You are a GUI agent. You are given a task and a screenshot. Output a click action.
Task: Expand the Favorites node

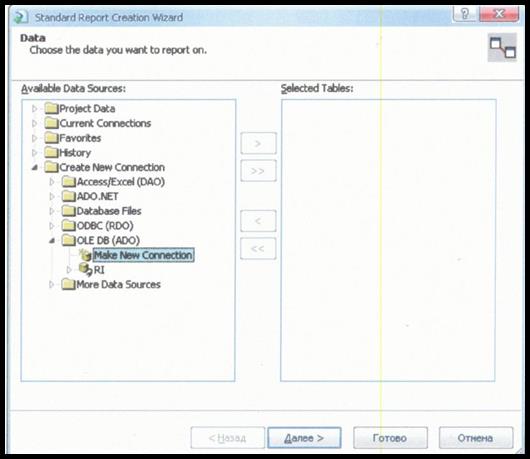point(34,138)
